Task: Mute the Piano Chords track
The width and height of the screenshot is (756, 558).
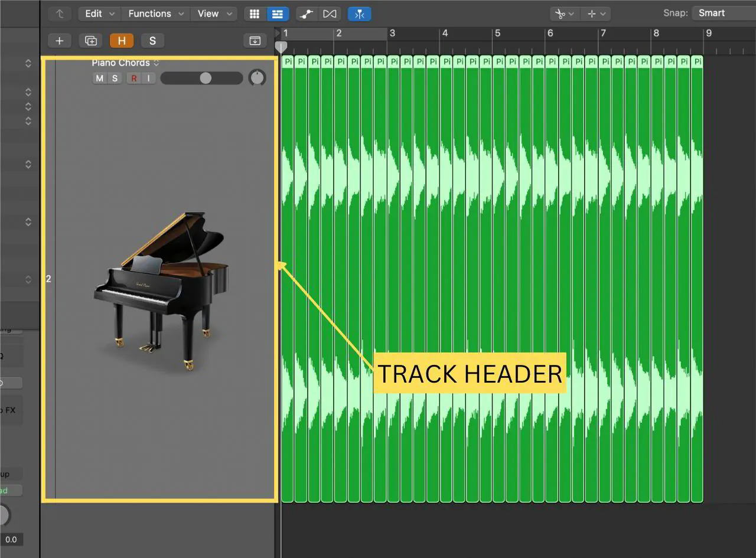Action: pyautogui.click(x=99, y=78)
